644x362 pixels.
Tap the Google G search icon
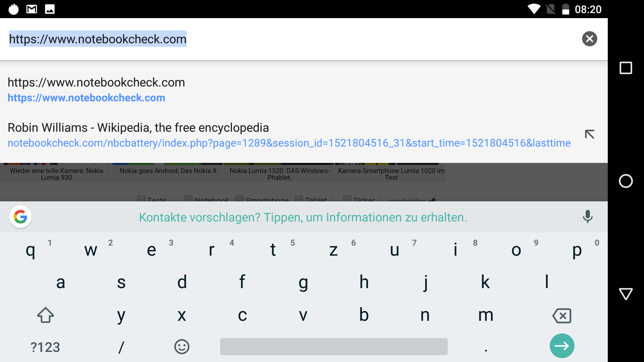(20, 217)
